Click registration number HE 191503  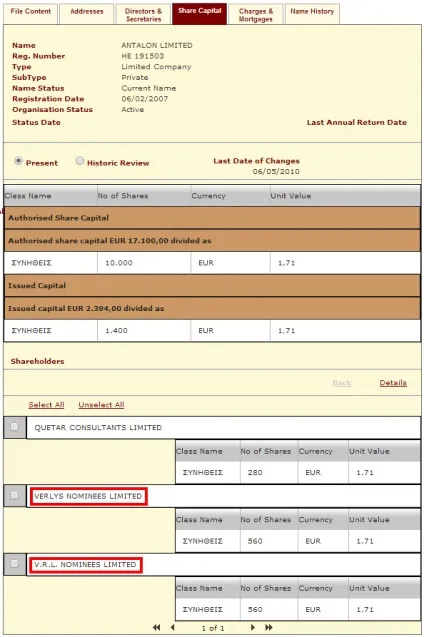pos(143,56)
